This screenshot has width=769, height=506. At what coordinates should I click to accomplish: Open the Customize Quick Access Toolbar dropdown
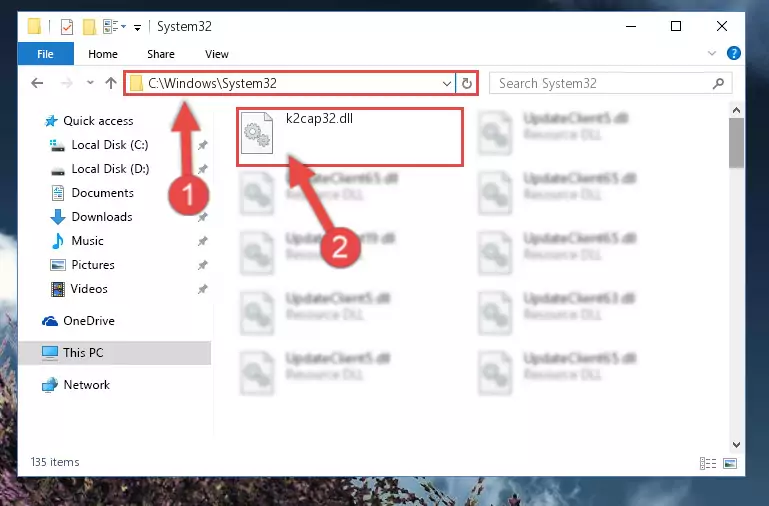pyautogui.click(x=137, y=27)
